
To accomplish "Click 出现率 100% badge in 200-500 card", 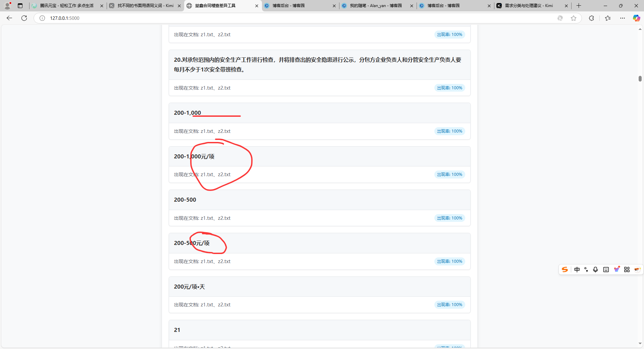I will click(x=449, y=218).
